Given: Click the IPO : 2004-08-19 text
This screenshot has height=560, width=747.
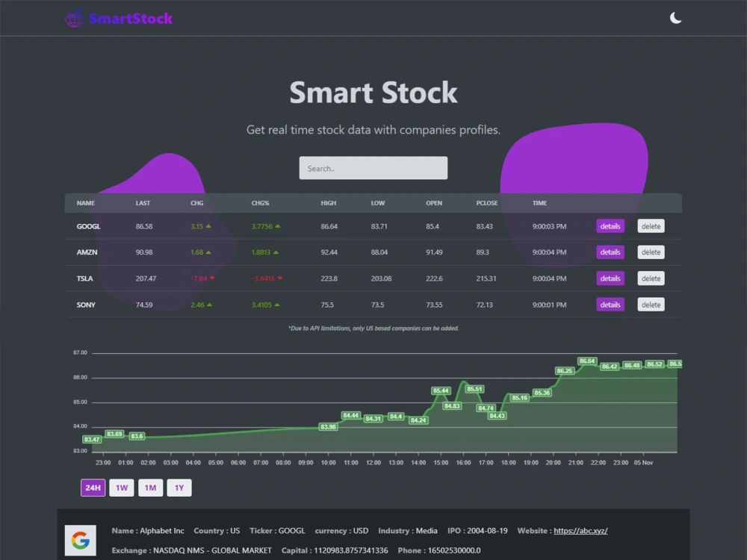Looking at the screenshot, I should click(x=477, y=530).
